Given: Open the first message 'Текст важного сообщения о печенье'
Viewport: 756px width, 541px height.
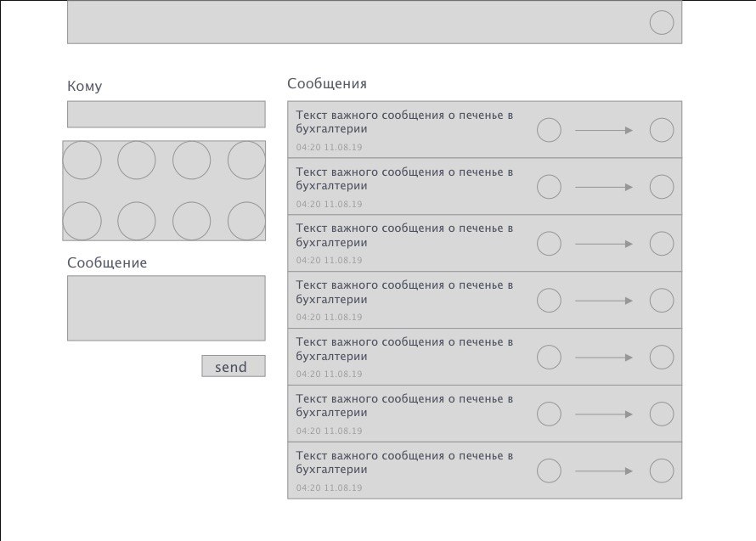Looking at the screenshot, I should [404, 122].
